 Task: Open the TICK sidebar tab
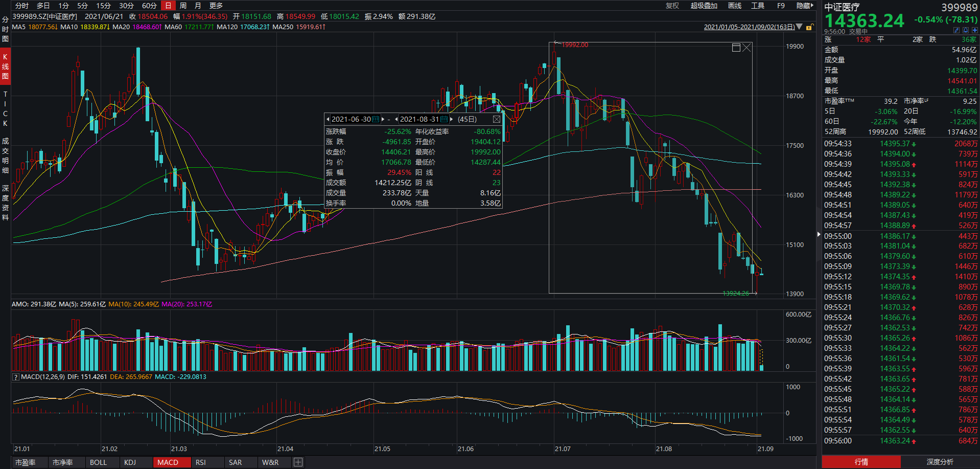point(5,108)
